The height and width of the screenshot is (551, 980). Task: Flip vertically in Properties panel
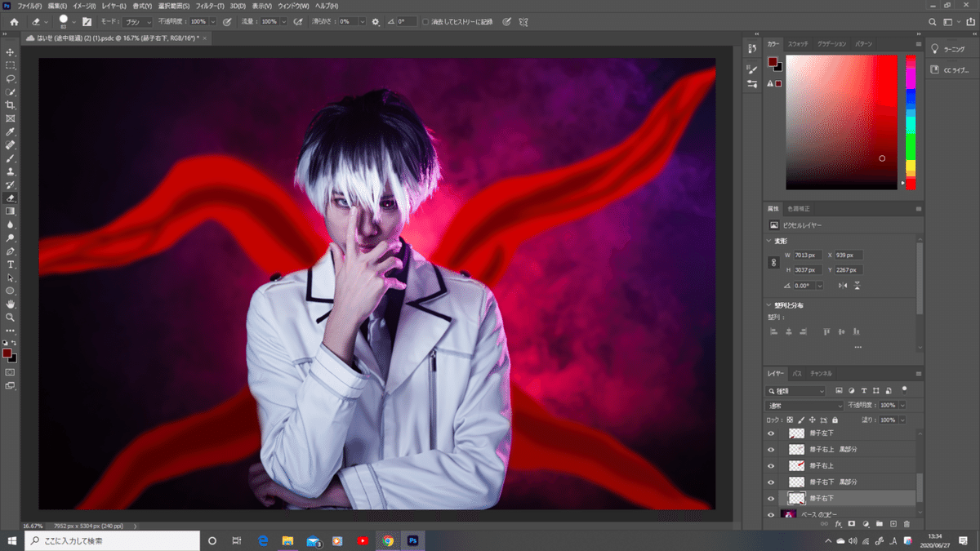pyautogui.click(x=857, y=285)
